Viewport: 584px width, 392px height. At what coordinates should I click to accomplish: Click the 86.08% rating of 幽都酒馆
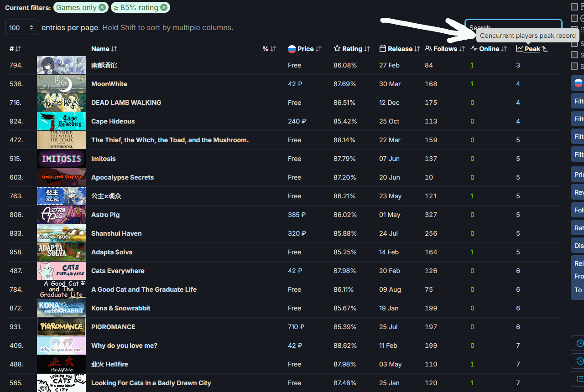coord(345,65)
